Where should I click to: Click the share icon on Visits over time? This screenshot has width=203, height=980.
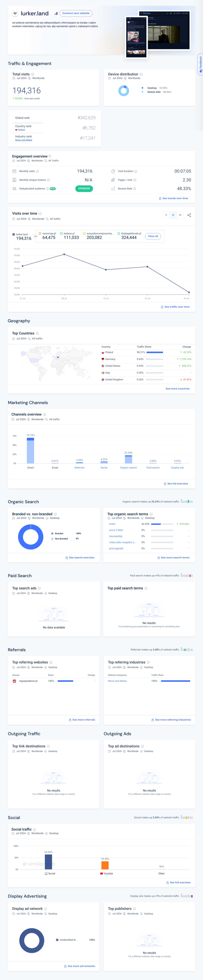click(x=189, y=215)
